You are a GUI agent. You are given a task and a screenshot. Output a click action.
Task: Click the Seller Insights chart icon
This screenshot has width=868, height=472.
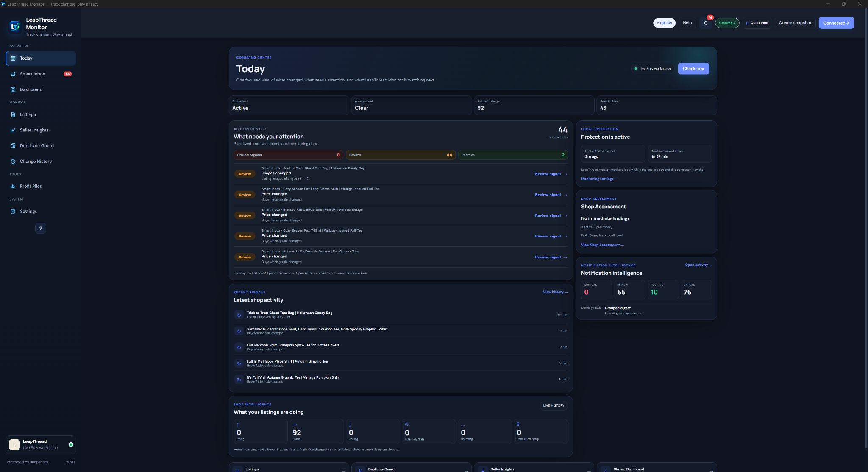coord(13,130)
